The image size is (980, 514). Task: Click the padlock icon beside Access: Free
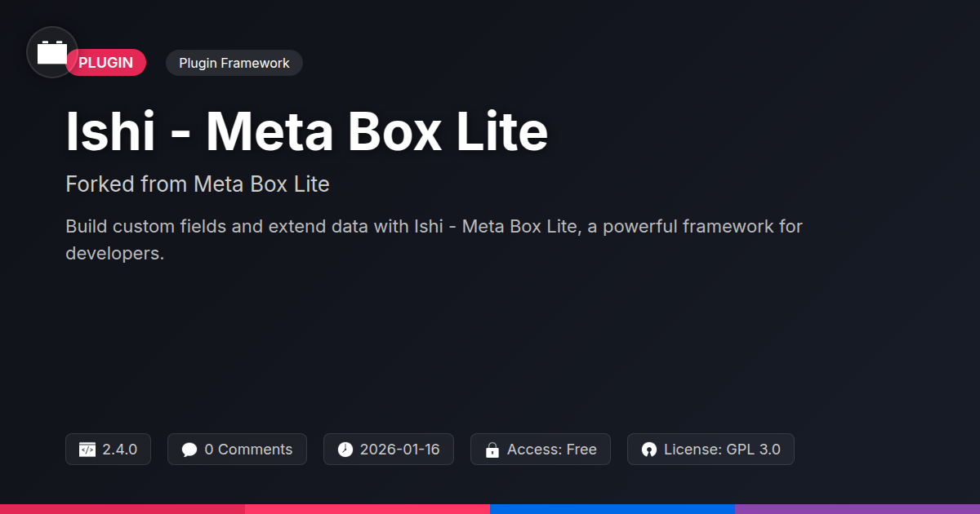point(492,450)
